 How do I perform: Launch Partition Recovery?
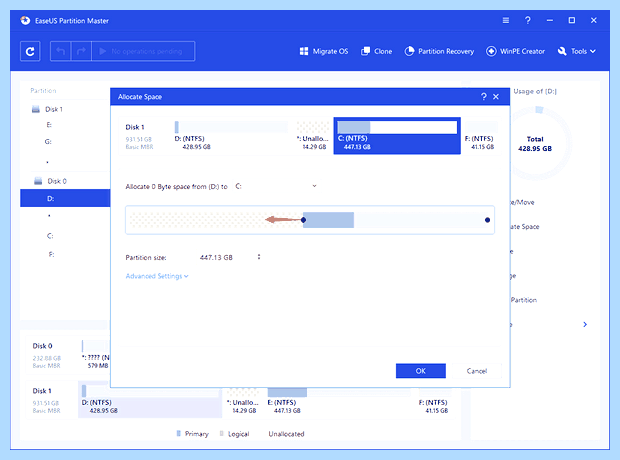point(439,51)
